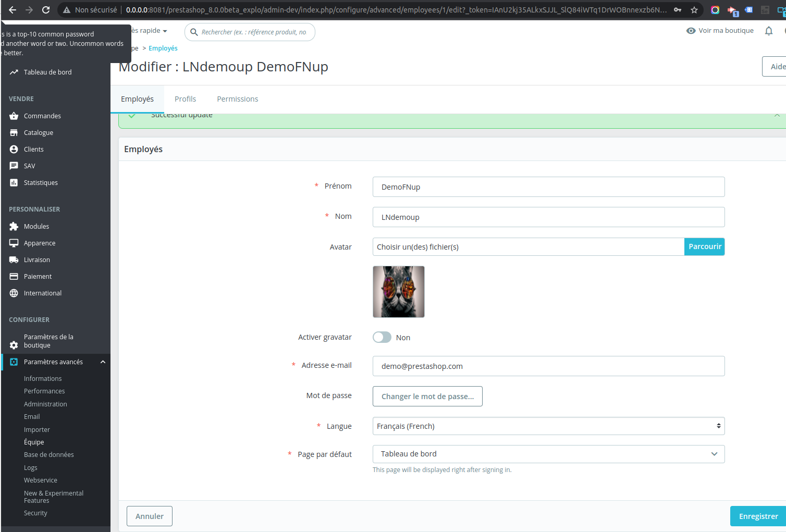Select the Commandes orders icon
786x532 pixels.
[x=14, y=116]
